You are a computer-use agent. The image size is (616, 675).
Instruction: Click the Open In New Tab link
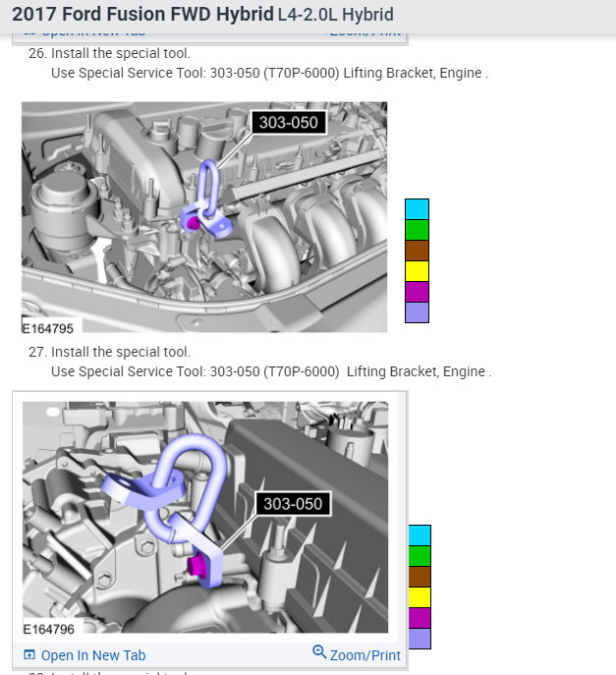(x=93, y=655)
